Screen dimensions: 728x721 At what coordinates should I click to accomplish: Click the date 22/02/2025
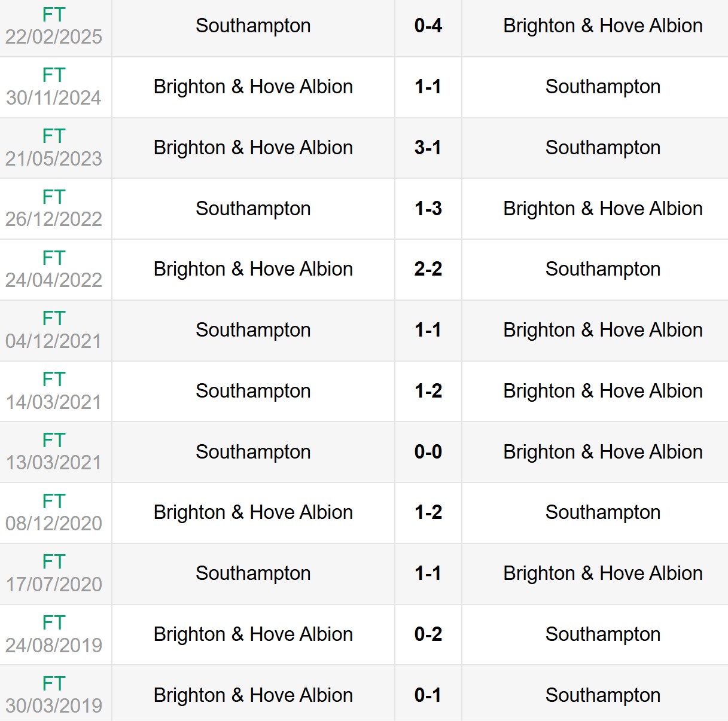click(x=54, y=37)
